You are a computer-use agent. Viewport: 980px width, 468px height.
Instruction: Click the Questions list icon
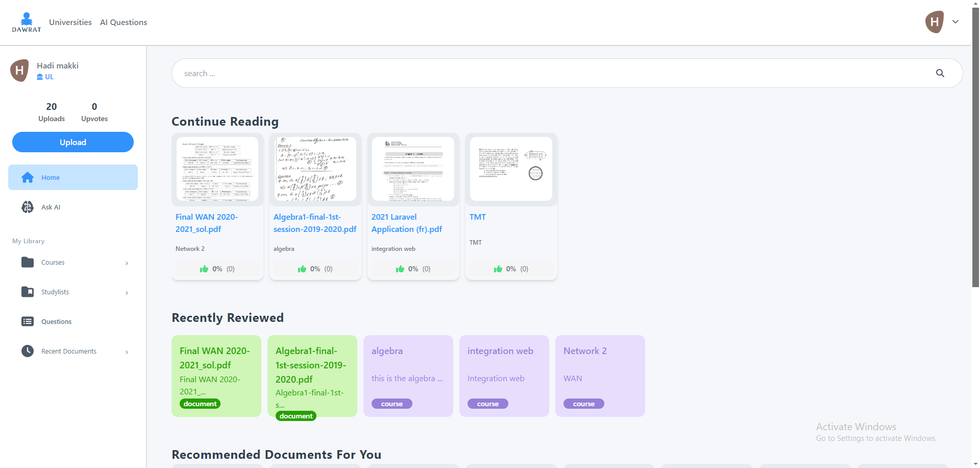28,321
